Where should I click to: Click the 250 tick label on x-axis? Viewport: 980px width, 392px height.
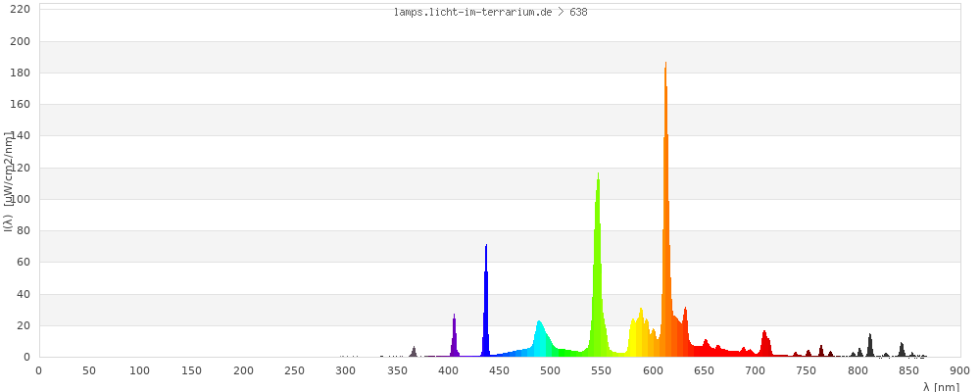tap(294, 369)
